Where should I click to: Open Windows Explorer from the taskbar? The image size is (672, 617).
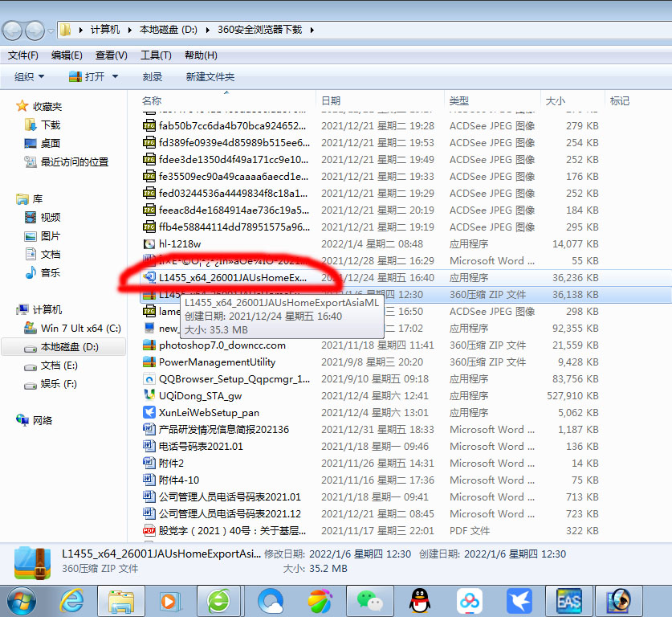(120, 601)
